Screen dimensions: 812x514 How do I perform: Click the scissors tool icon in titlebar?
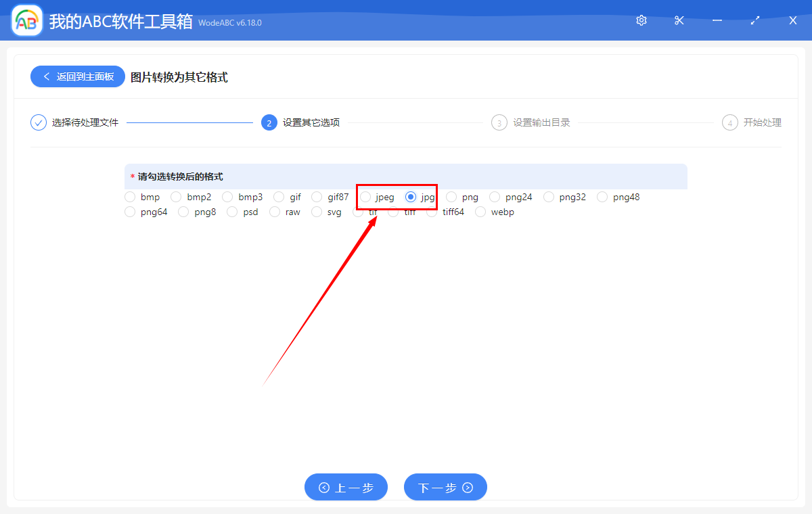[x=679, y=20]
